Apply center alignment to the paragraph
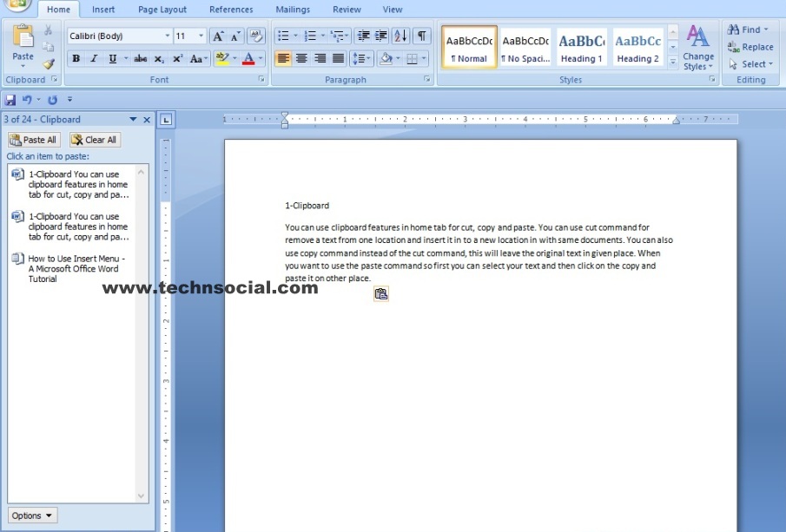786x532 pixels. pyautogui.click(x=301, y=58)
